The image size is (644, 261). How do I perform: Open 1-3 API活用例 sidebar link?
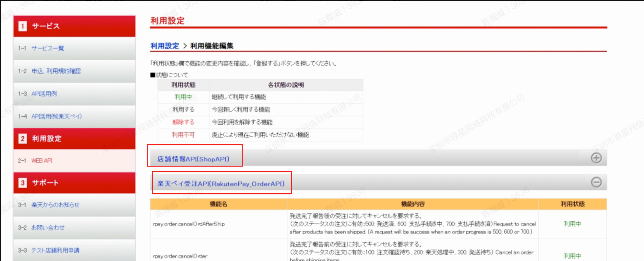pos(44,94)
